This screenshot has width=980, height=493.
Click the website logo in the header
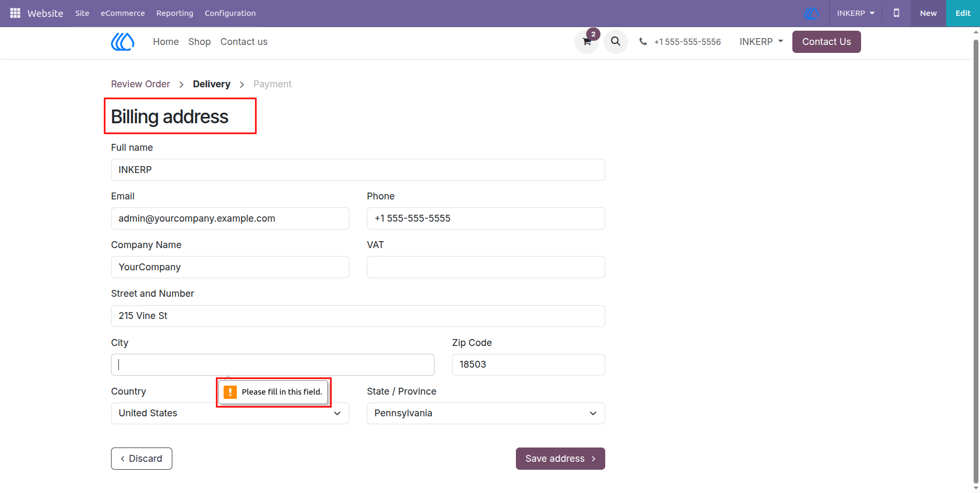123,42
